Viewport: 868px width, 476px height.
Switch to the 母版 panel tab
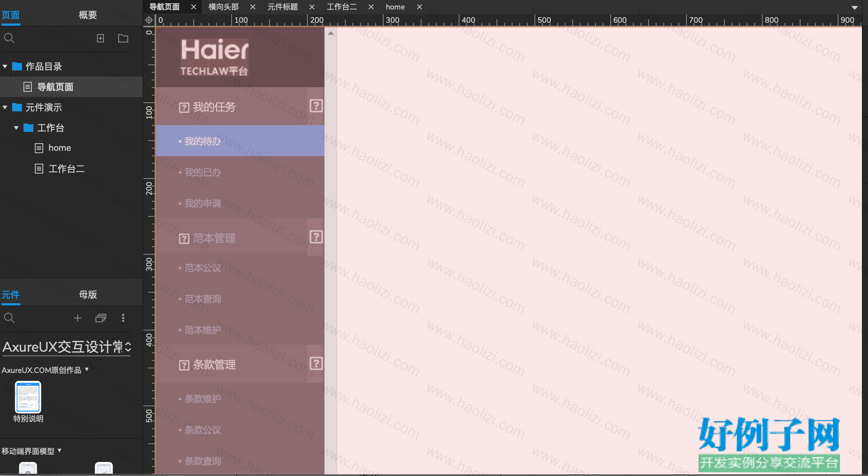88,294
